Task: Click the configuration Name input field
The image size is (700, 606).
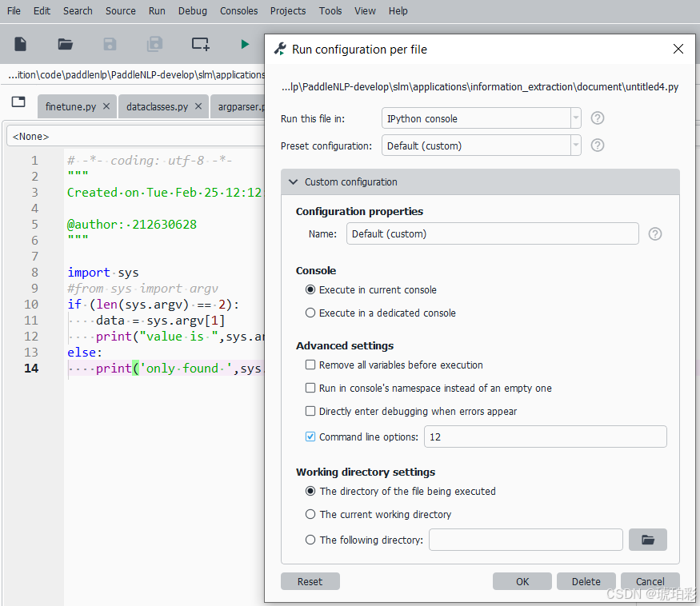Action: click(493, 233)
